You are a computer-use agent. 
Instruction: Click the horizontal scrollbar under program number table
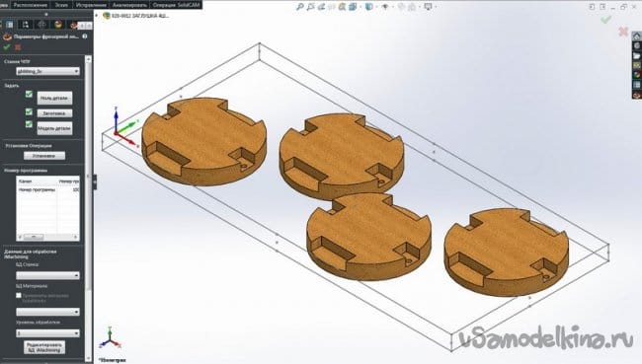click(47, 237)
